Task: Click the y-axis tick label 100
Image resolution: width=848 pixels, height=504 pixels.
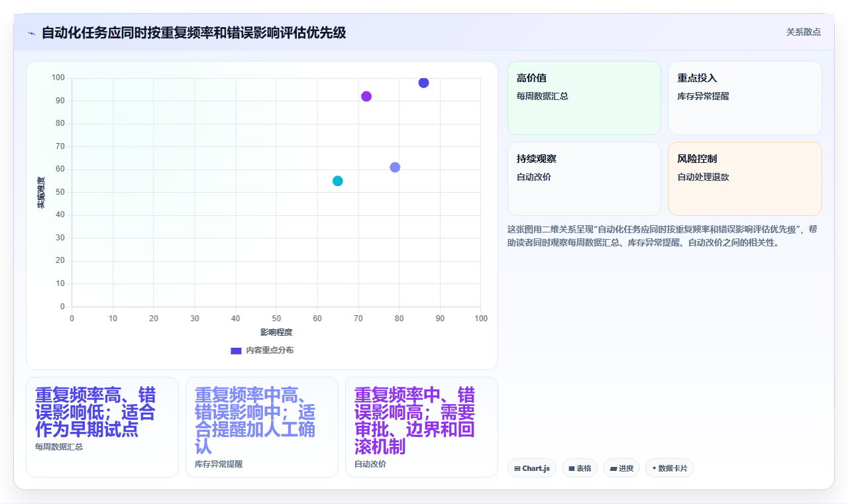Action: point(58,78)
